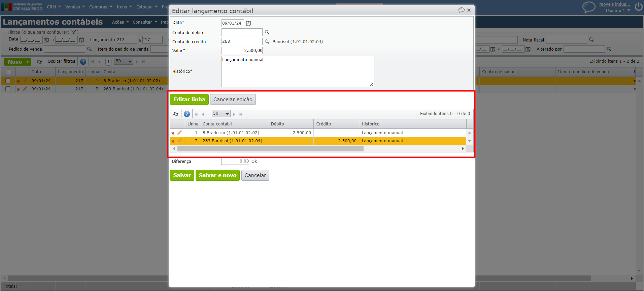Expand the Consultar menu
Viewport: 644px width, 291px height.
click(145, 22)
